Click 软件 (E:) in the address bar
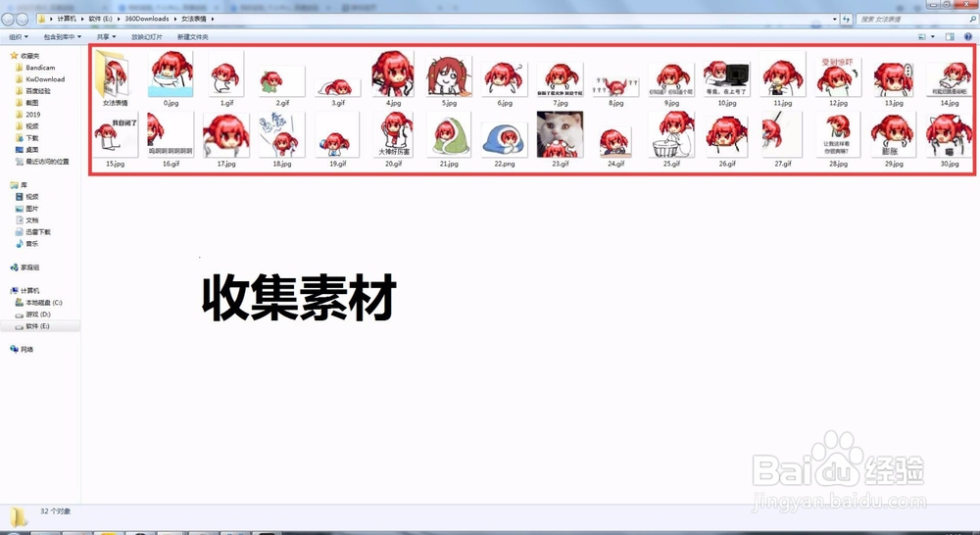Image resolution: width=980 pixels, height=535 pixels. click(100, 20)
